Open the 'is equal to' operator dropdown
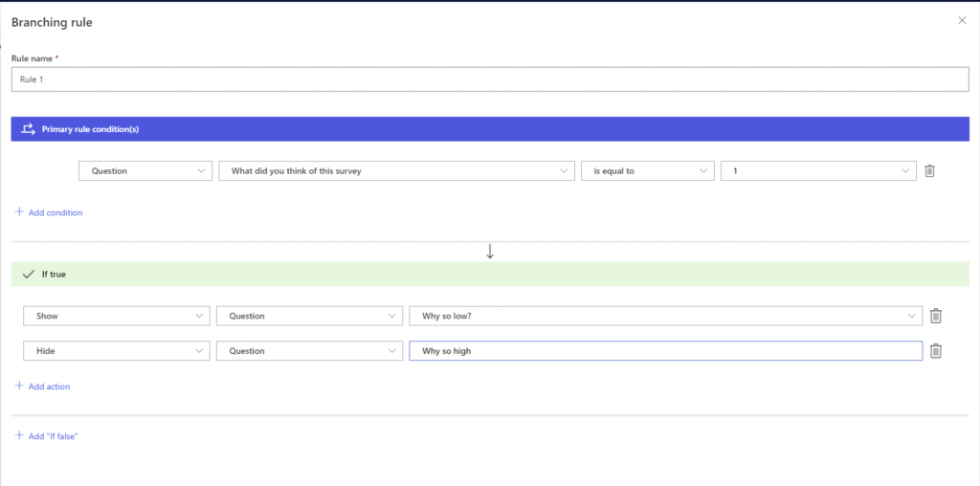Screen dimensions: 980x486 (648, 170)
